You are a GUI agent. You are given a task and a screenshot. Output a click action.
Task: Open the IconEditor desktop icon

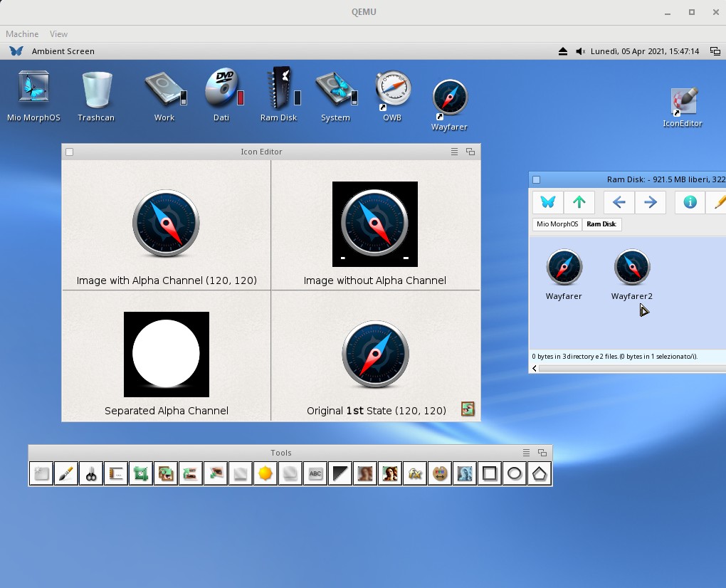tap(682, 104)
